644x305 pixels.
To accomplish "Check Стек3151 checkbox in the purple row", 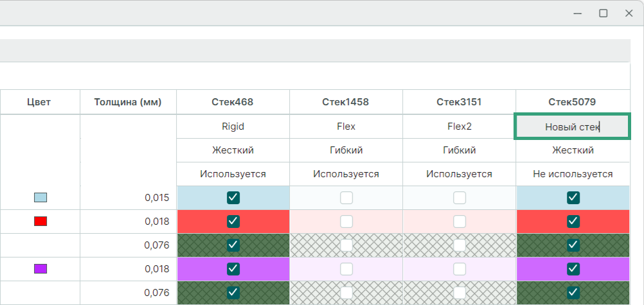I will [x=460, y=269].
